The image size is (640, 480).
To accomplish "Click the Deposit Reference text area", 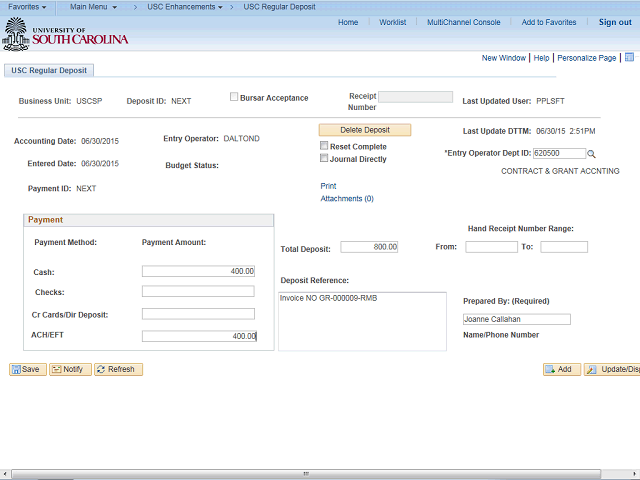I will [x=362, y=321].
